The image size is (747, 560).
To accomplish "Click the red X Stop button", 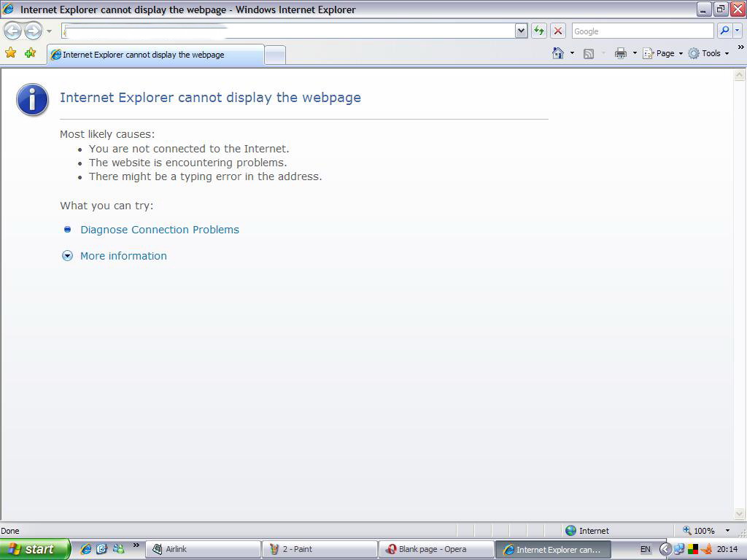I will [x=558, y=31].
